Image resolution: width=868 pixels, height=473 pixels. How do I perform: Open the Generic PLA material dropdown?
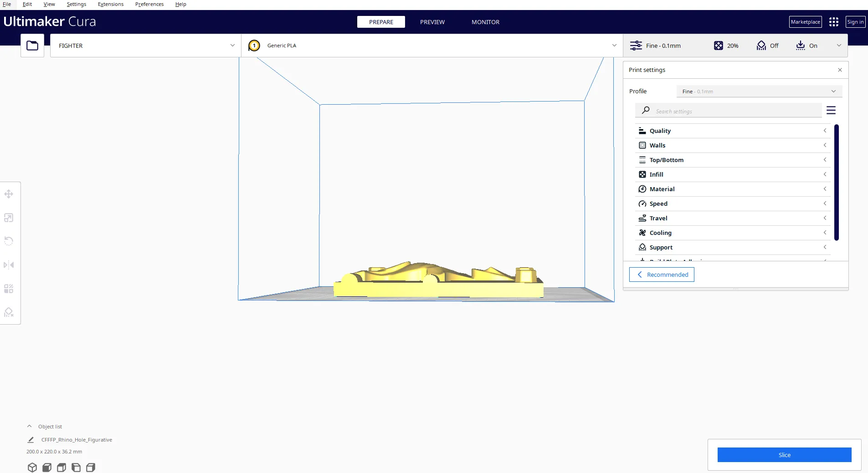pos(432,46)
